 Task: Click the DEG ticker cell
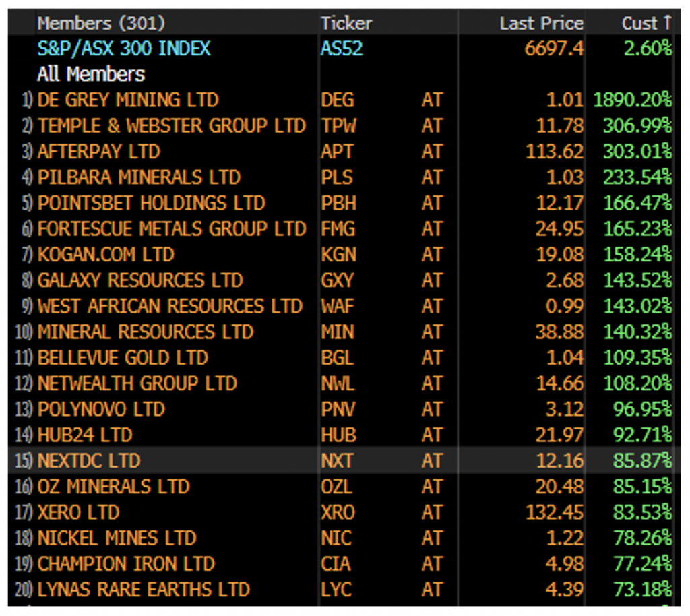click(338, 100)
